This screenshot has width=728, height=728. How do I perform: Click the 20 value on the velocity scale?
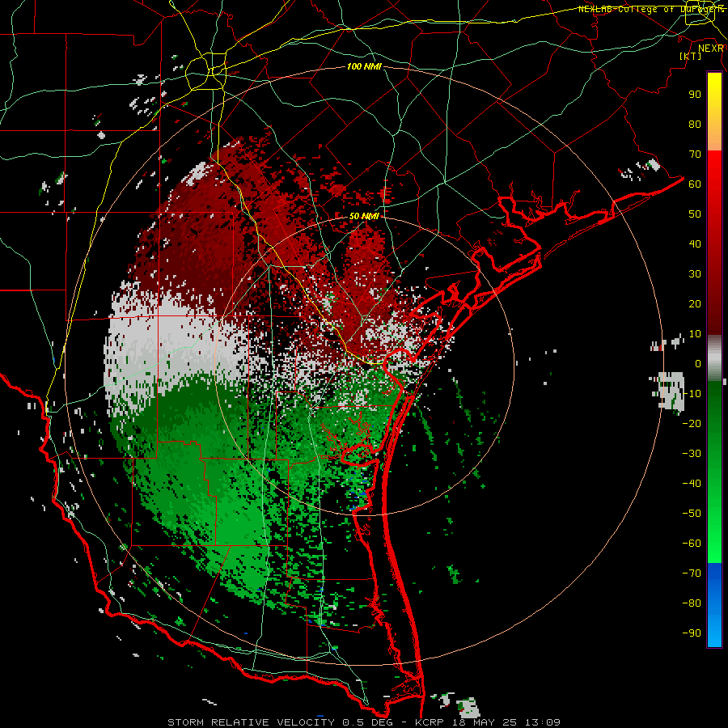[x=695, y=303]
